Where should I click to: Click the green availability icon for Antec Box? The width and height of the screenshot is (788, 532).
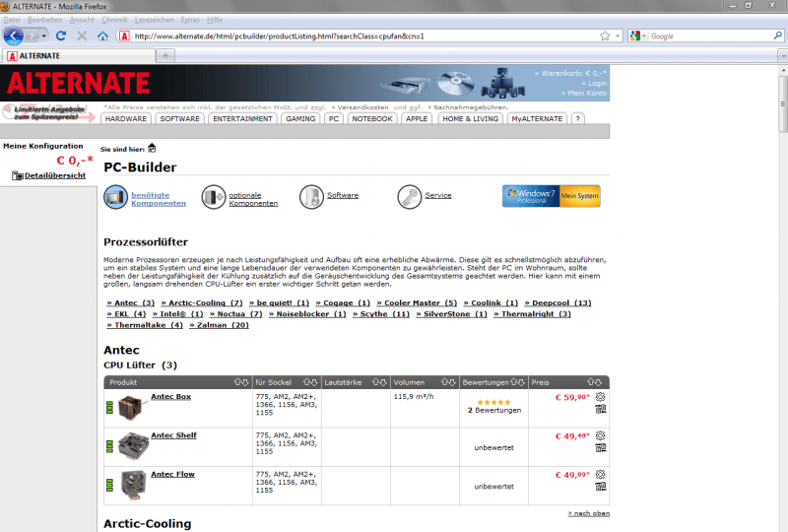pyautogui.click(x=109, y=407)
